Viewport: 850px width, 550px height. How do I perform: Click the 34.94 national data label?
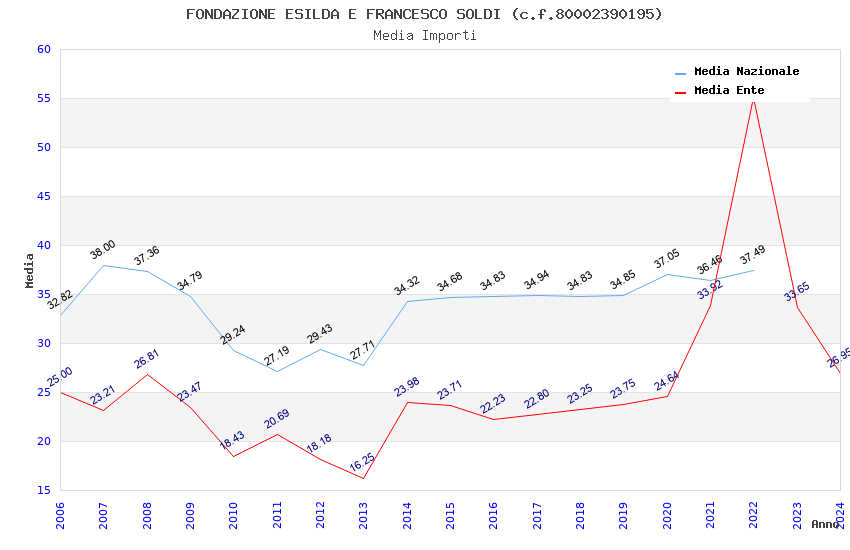click(x=537, y=280)
